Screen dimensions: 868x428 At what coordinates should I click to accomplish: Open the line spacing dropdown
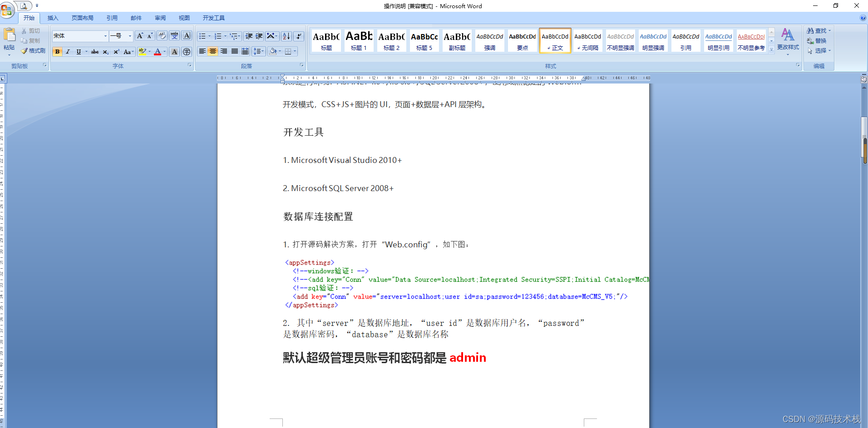coord(259,51)
